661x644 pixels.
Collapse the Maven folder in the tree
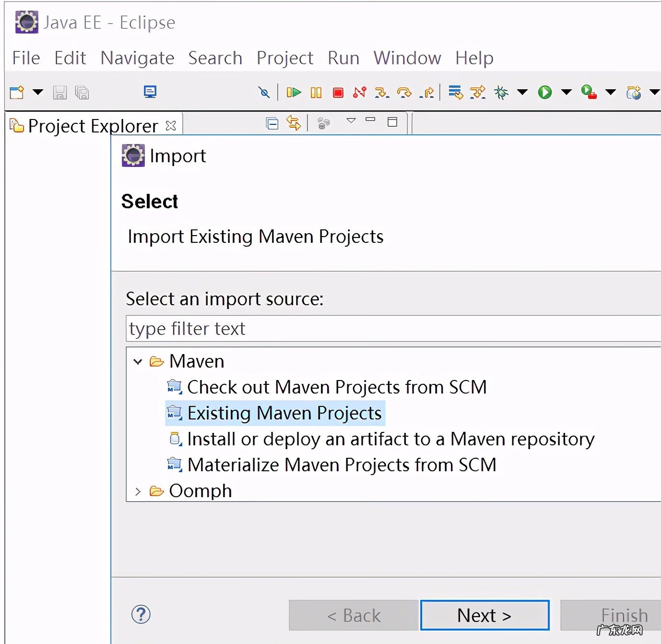click(138, 362)
